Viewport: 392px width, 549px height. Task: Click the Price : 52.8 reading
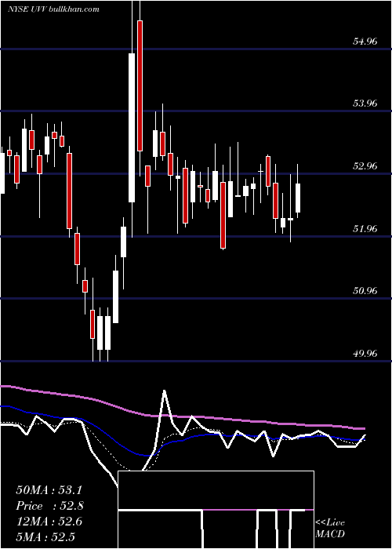pyautogui.click(x=49, y=506)
